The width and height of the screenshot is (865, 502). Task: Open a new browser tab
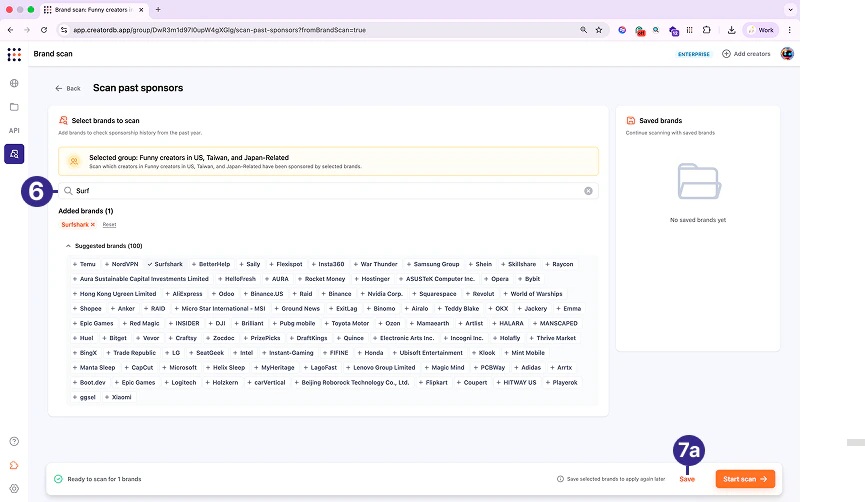click(158, 9)
